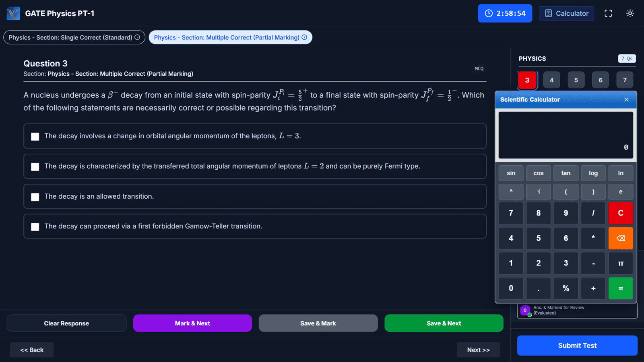Tick the first forbidden Gamow-Teller option

click(35, 227)
